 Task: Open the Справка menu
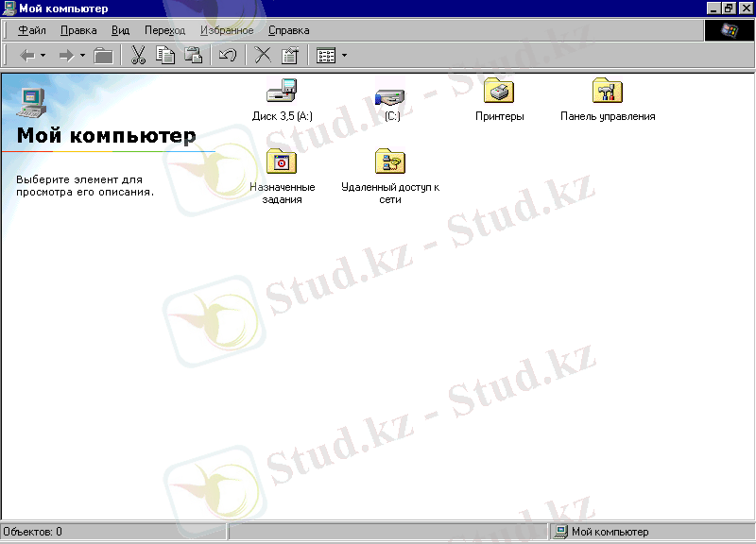click(289, 30)
